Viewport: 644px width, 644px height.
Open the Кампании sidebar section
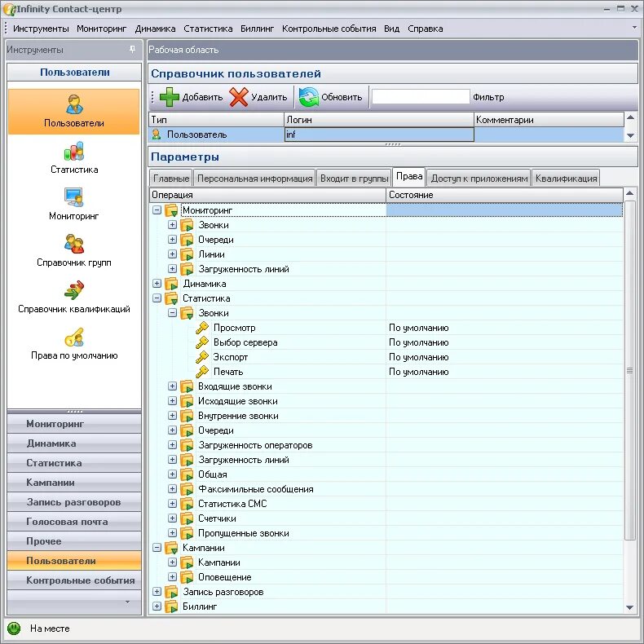coord(74,483)
